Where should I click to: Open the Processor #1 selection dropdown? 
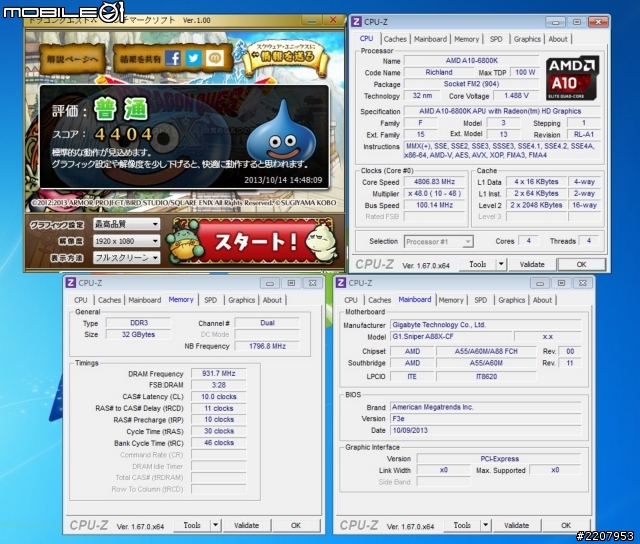click(x=439, y=242)
